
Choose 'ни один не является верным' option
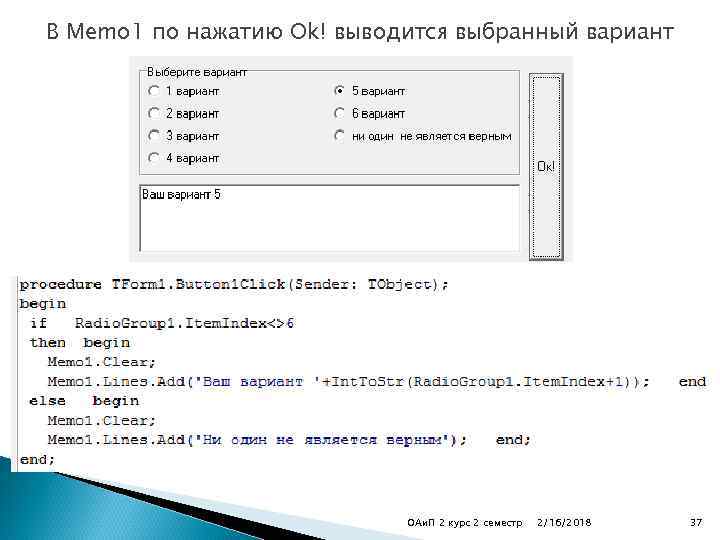point(339,135)
